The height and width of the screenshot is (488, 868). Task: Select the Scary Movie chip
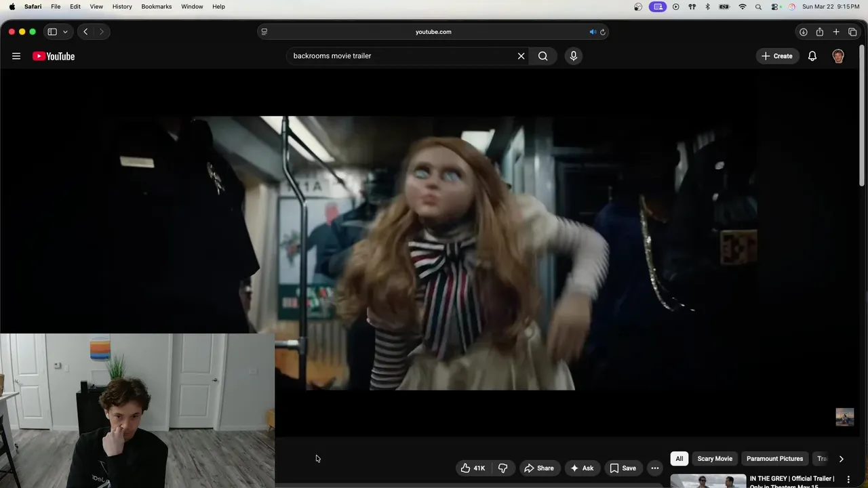click(x=715, y=459)
